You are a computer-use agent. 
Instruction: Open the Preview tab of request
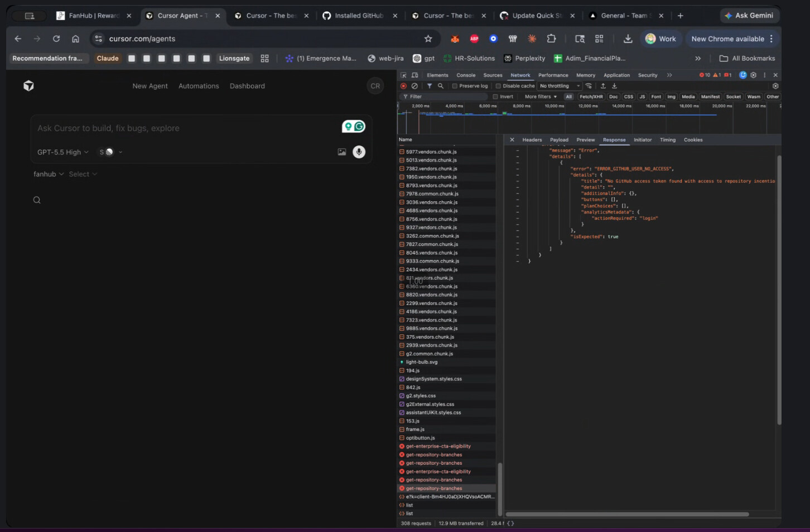click(x=585, y=140)
